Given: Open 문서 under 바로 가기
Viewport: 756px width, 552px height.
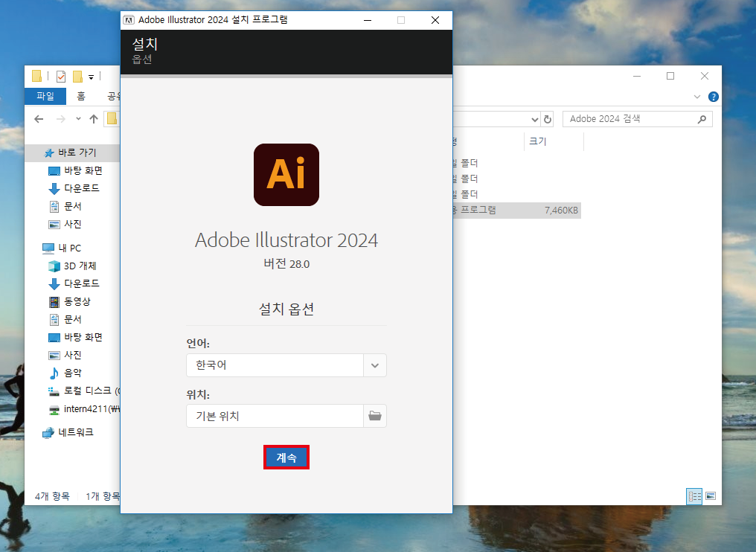Looking at the screenshot, I should [x=65, y=206].
